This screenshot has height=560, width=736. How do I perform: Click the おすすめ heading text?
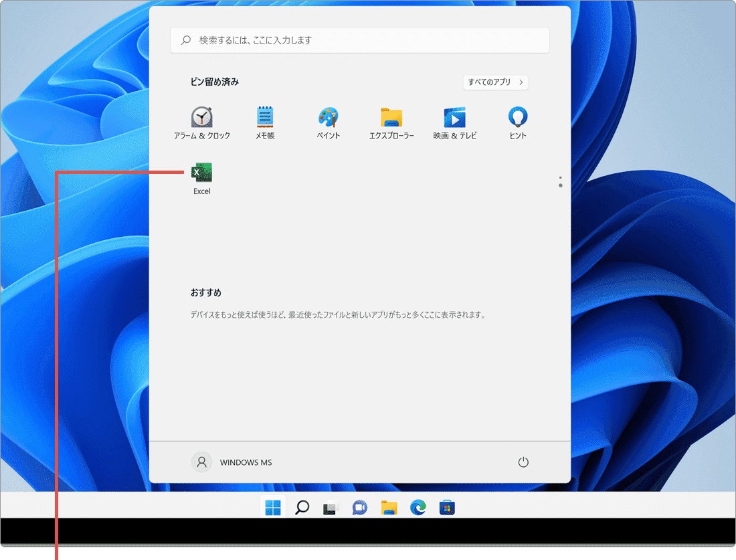pos(205,292)
